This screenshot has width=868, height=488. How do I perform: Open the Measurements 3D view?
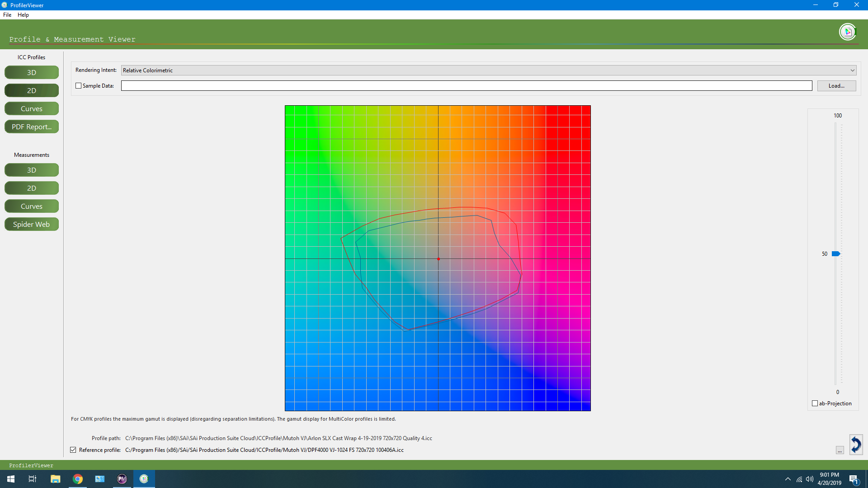pyautogui.click(x=32, y=170)
